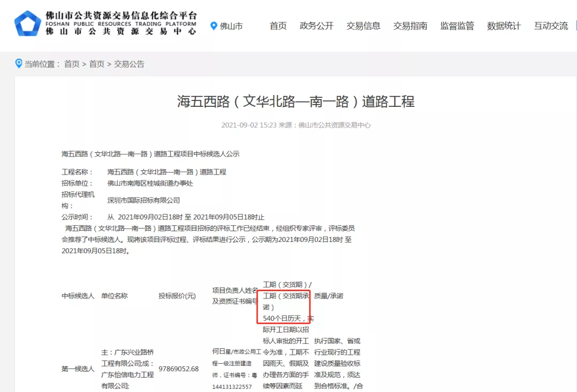Open the 交易公告 breadcrumb link

[129, 64]
